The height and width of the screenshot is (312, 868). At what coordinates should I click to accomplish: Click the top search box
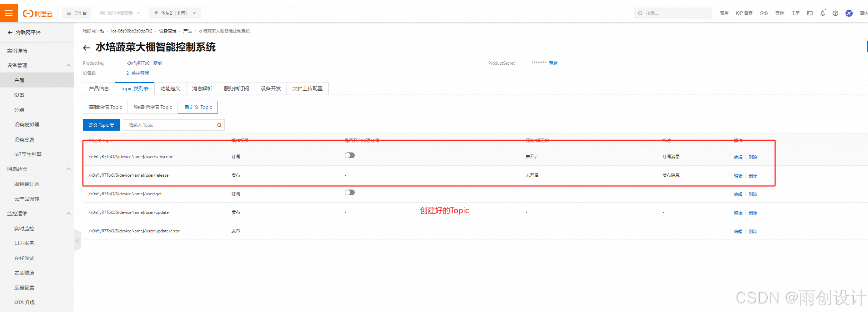point(673,13)
